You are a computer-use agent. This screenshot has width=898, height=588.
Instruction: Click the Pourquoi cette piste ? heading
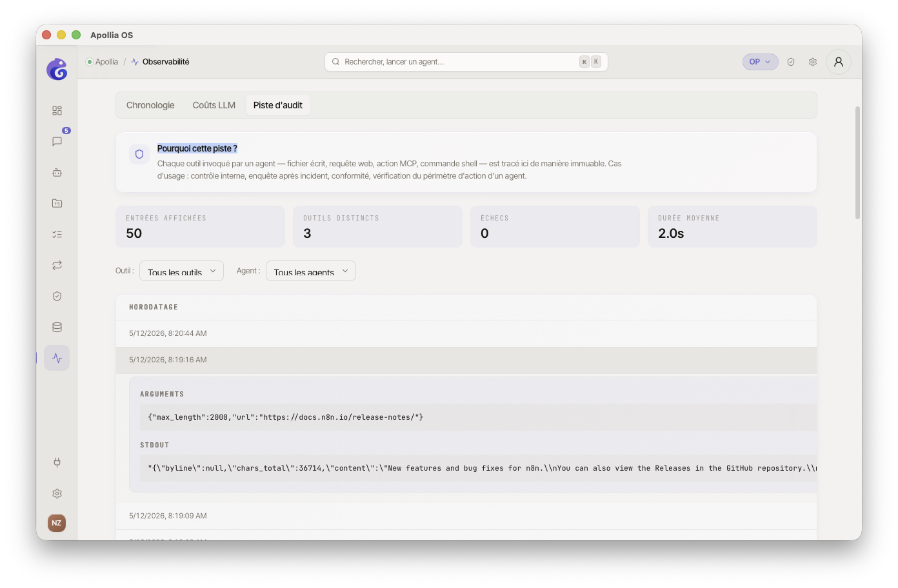point(197,148)
